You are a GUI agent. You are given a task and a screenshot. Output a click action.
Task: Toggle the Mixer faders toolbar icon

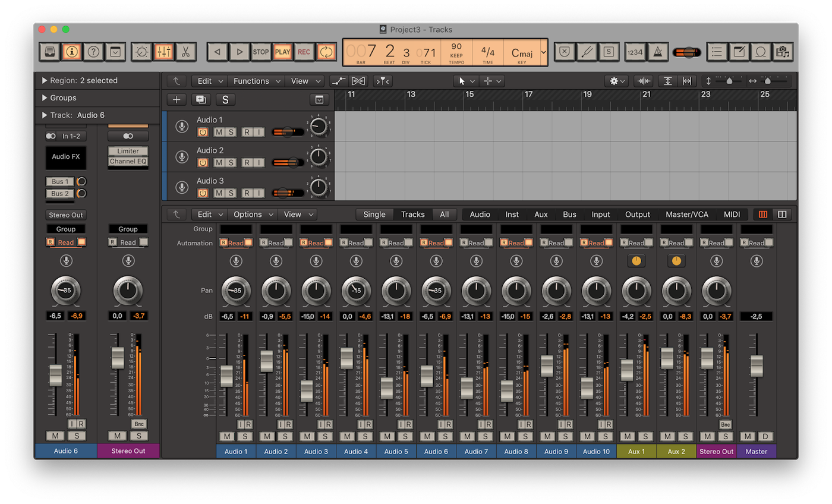point(164,52)
